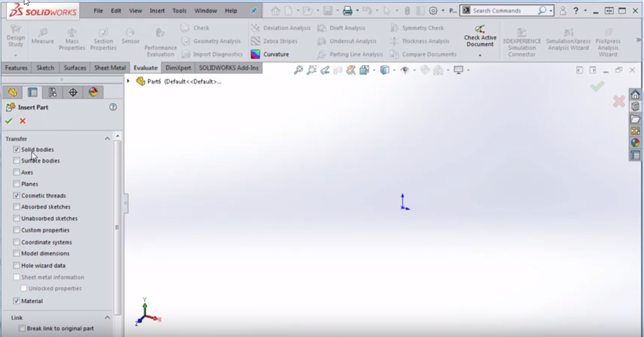Screen dimensions: 644x337
Task: Confirm Insert Part with the green checkmark
Action: pos(9,121)
